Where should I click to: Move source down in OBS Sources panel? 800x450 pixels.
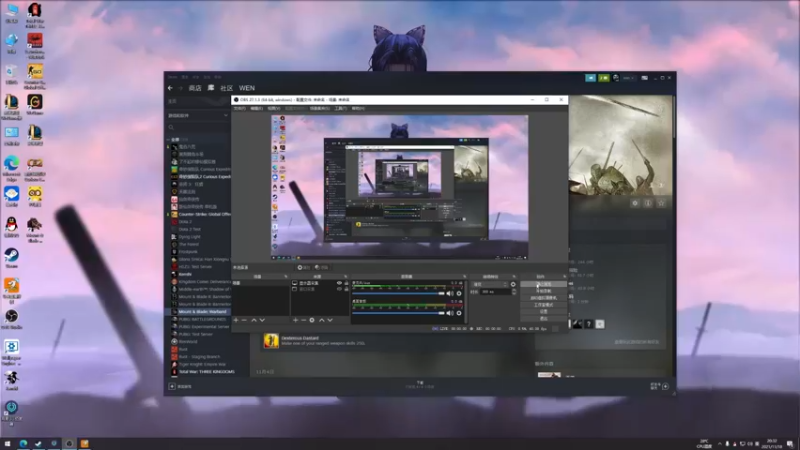pyautogui.click(x=330, y=320)
